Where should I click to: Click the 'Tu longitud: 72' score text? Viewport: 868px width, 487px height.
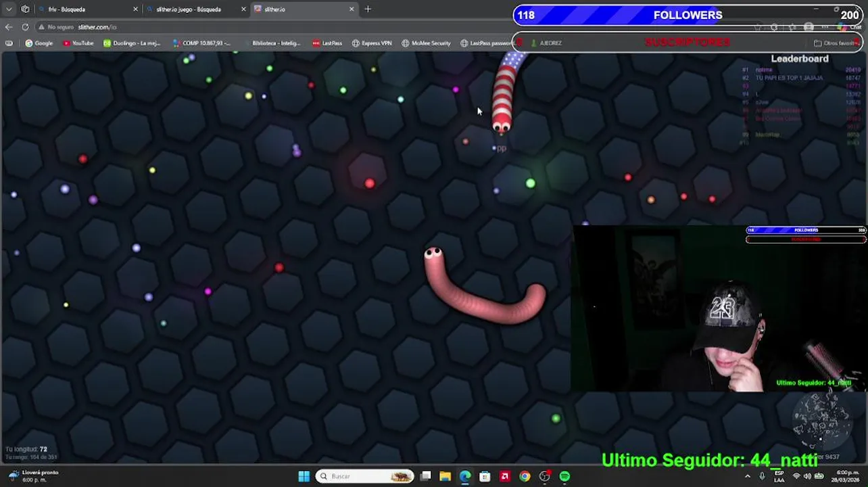tap(26, 449)
